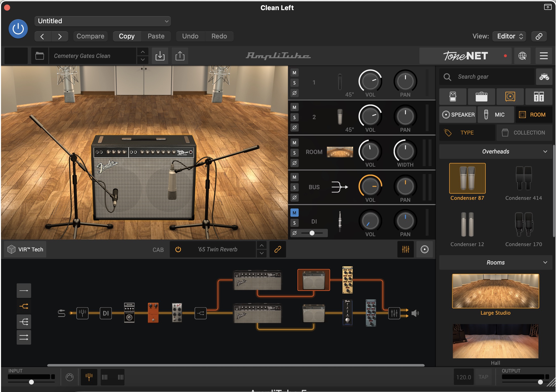Click the ROOM WIDTH knob

(x=405, y=151)
